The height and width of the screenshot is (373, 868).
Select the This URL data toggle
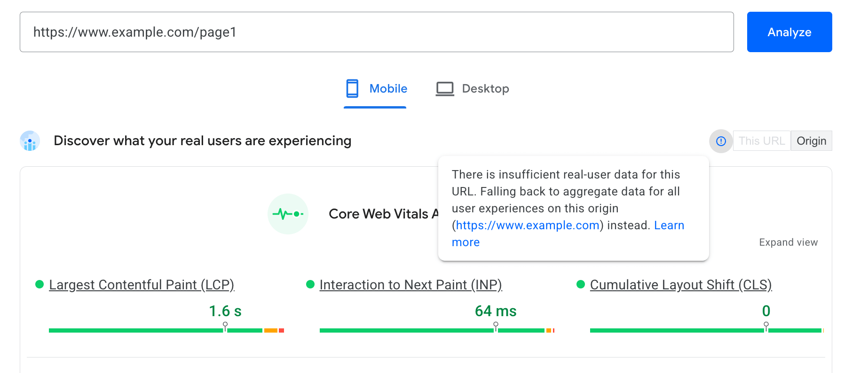pos(761,141)
